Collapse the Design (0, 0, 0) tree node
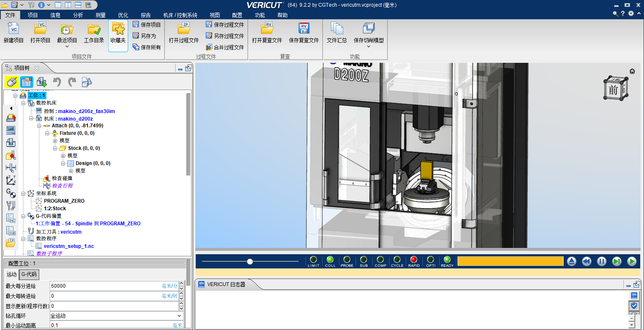This screenshot has width=644, height=330. pyautogui.click(x=63, y=163)
